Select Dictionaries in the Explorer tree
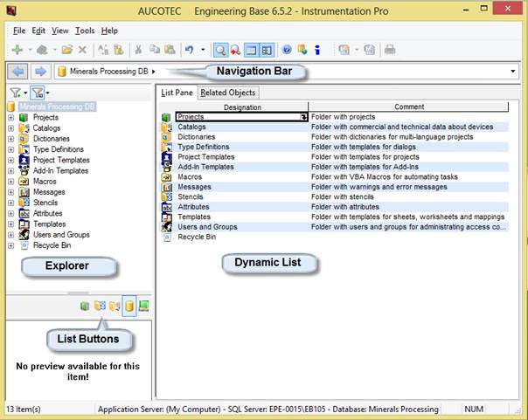The width and height of the screenshot is (528, 420). point(52,139)
